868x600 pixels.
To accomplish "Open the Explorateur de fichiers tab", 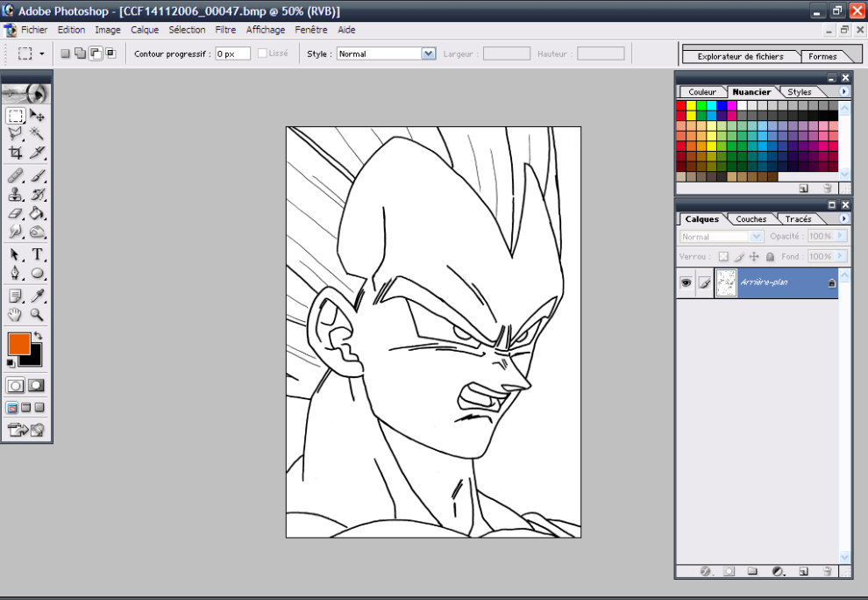I will coord(740,56).
